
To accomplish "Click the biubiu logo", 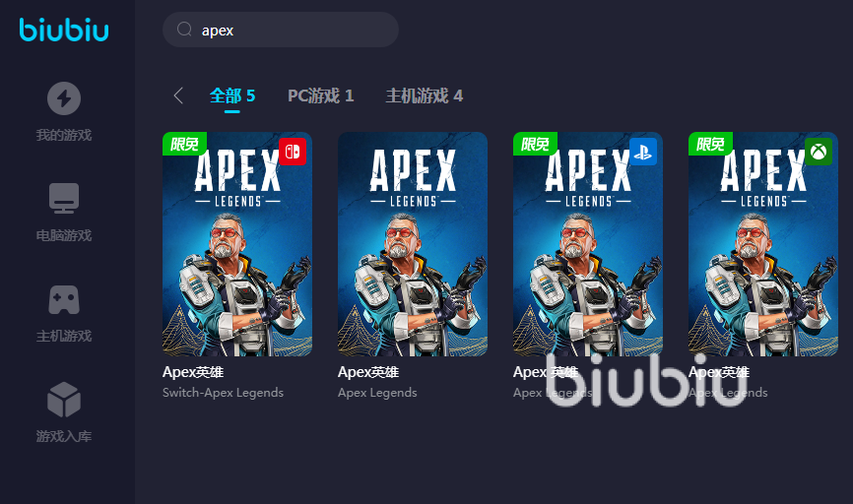I will (x=64, y=30).
